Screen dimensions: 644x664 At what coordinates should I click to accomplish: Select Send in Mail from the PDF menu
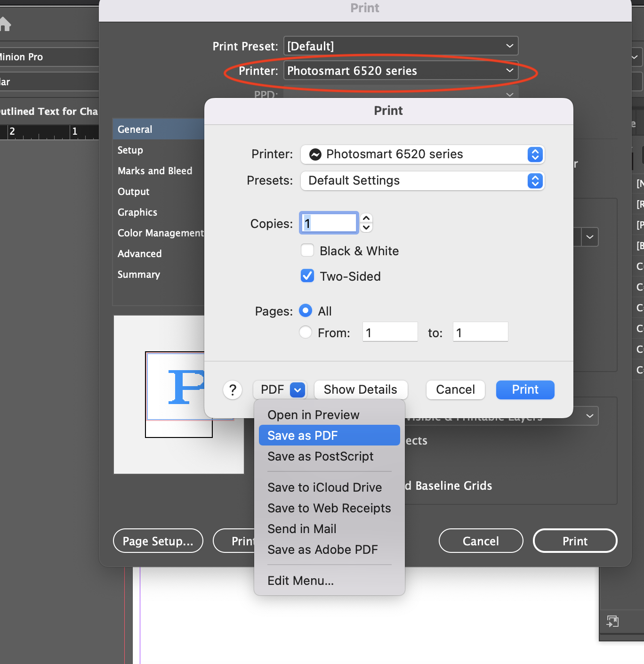302,529
